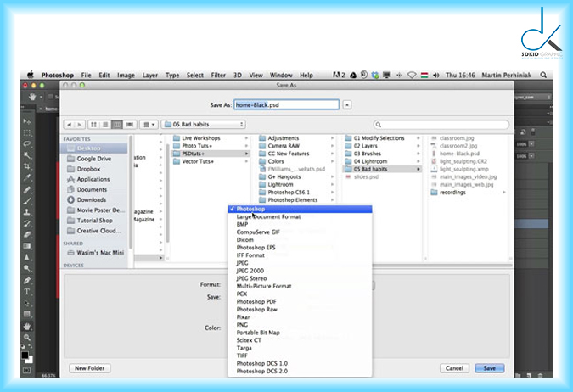Select the History Brush tool
573x392 pixels.
click(26, 223)
